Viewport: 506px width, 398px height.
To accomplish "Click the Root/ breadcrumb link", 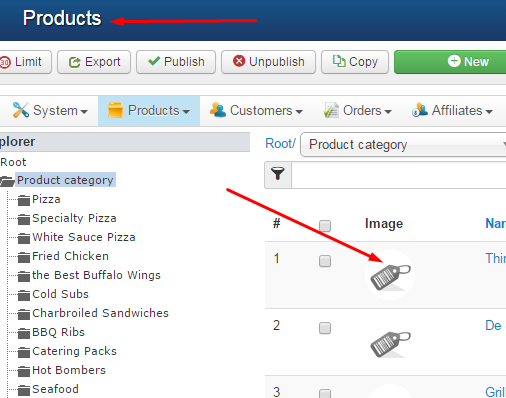I will pos(280,144).
